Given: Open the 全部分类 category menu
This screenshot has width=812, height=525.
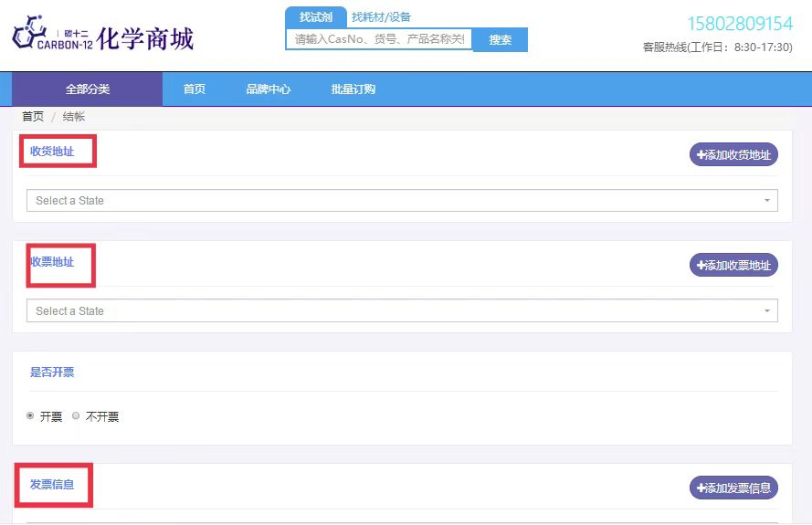Looking at the screenshot, I should [x=88, y=89].
